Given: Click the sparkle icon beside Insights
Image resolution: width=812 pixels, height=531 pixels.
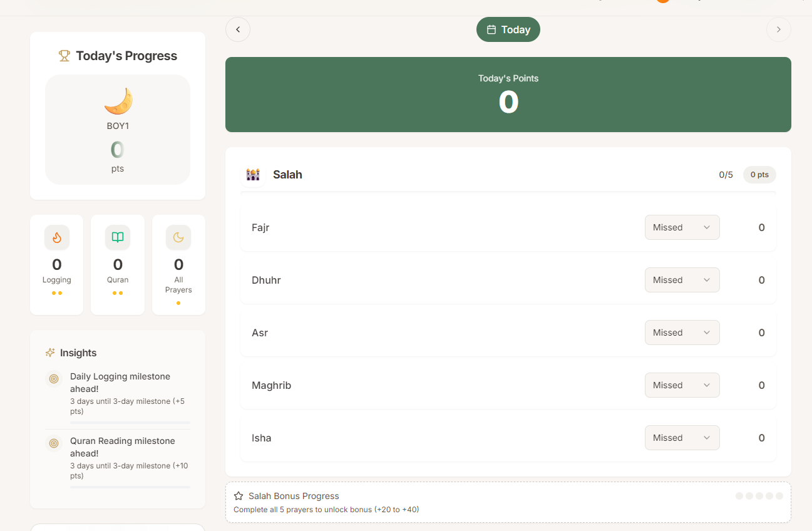Looking at the screenshot, I should (51, 353).
